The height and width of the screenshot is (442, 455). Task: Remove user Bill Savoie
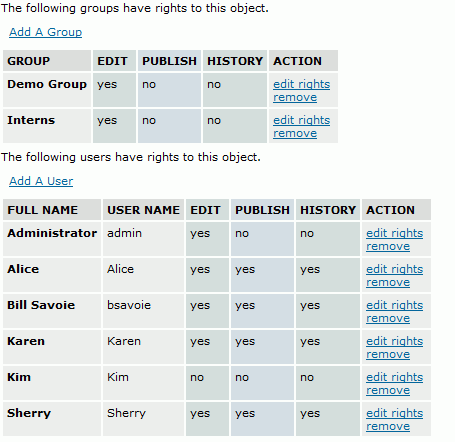pyautogui.click(x=388, y=318)
